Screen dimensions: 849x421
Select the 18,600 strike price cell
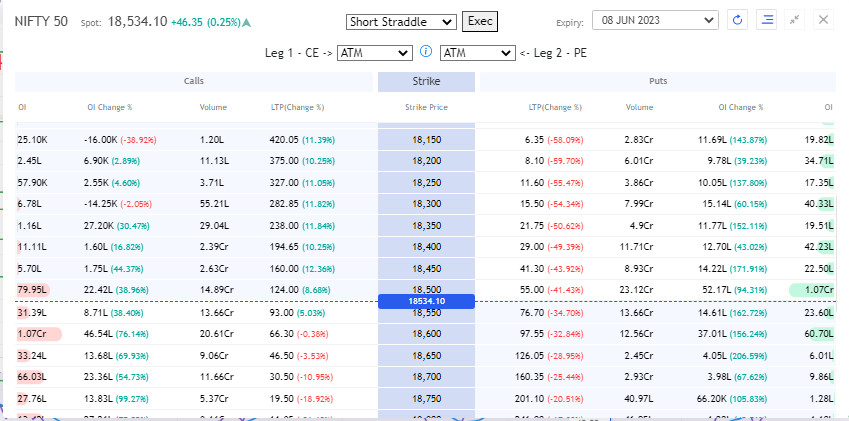coord(426,334)
